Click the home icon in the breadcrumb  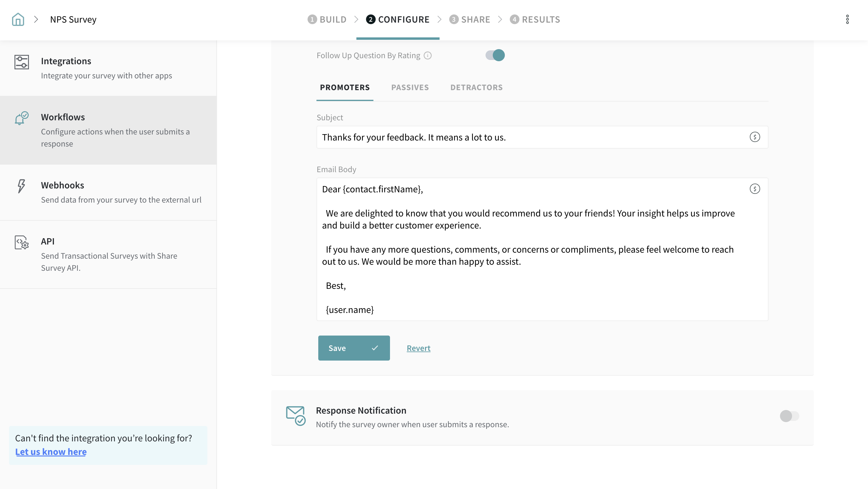tap(18, 19)
